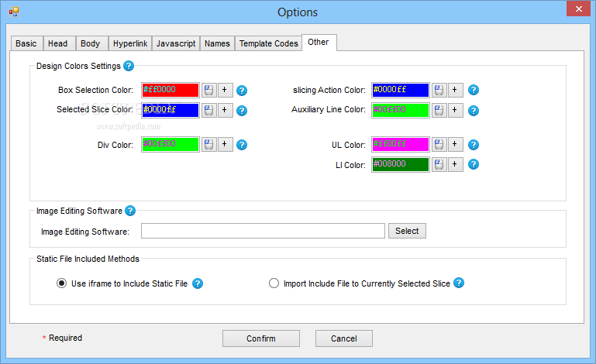Switch to the Hyperlink tab
Image resolution: width=596 pixels, height=364 pixels.
(x=130, y=43)
